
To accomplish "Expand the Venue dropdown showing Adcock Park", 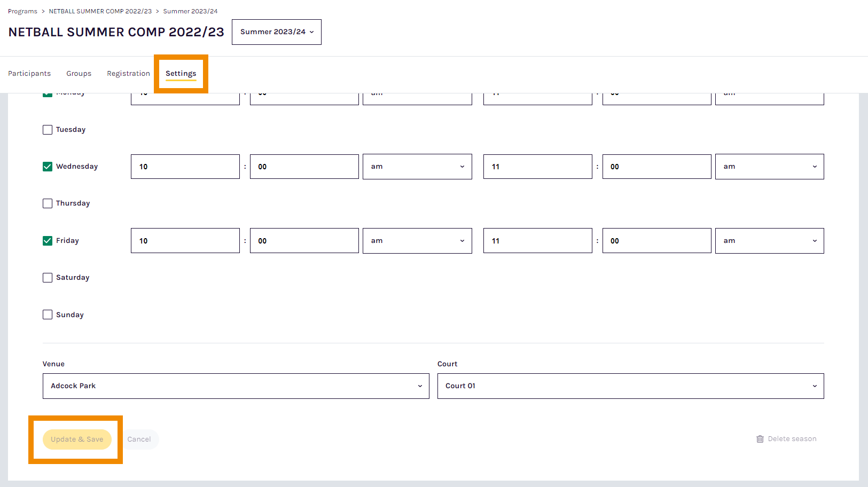I will (x=236, y=386).
